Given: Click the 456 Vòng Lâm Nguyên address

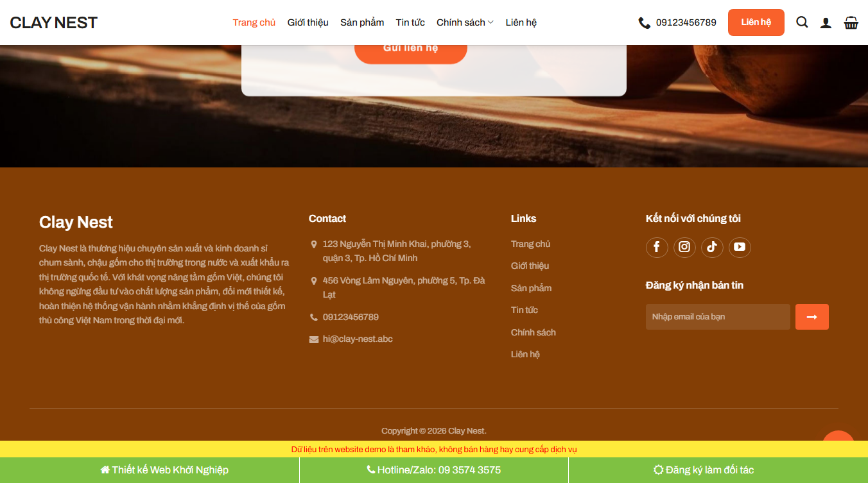Looking at the screenshot, I should tap(404, 287).
